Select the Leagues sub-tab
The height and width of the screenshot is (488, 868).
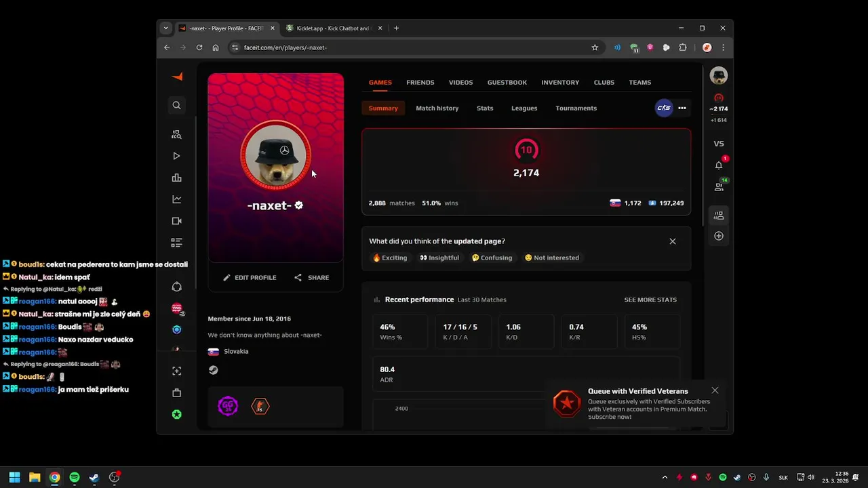point(524,108)
